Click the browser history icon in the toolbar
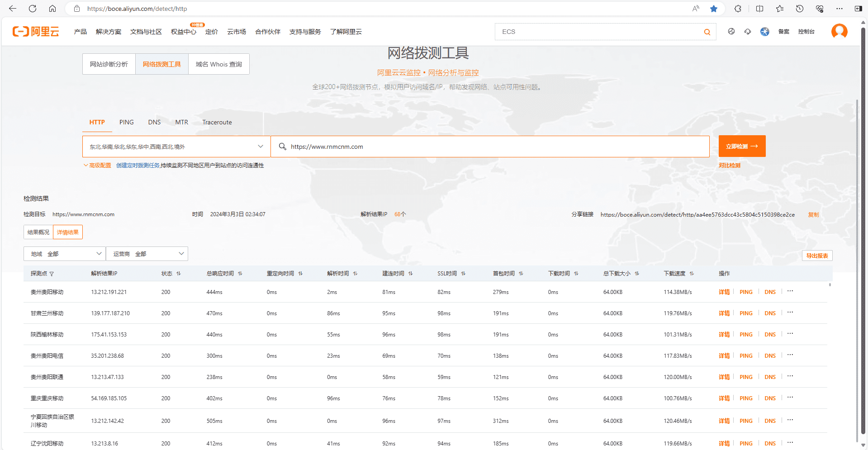868x450 pixels. pos(799,8)
